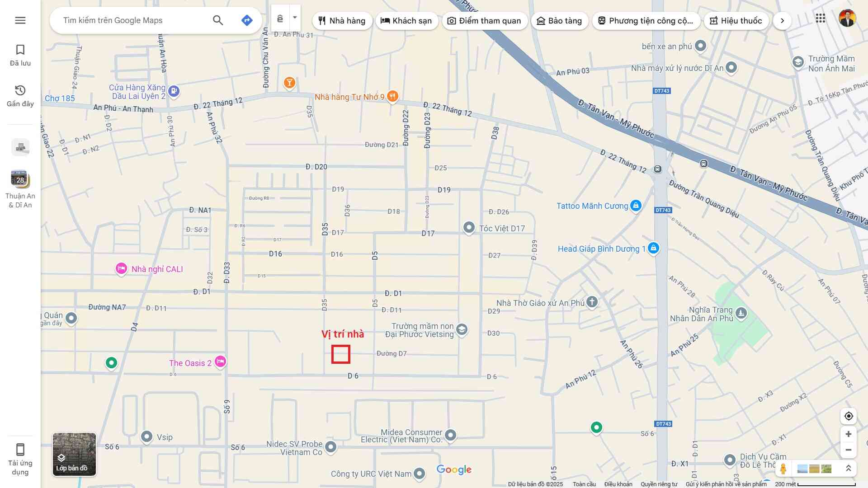Select the Nhà hàng category chip
The image size is (868, 488).
click(x=342, y=21)
